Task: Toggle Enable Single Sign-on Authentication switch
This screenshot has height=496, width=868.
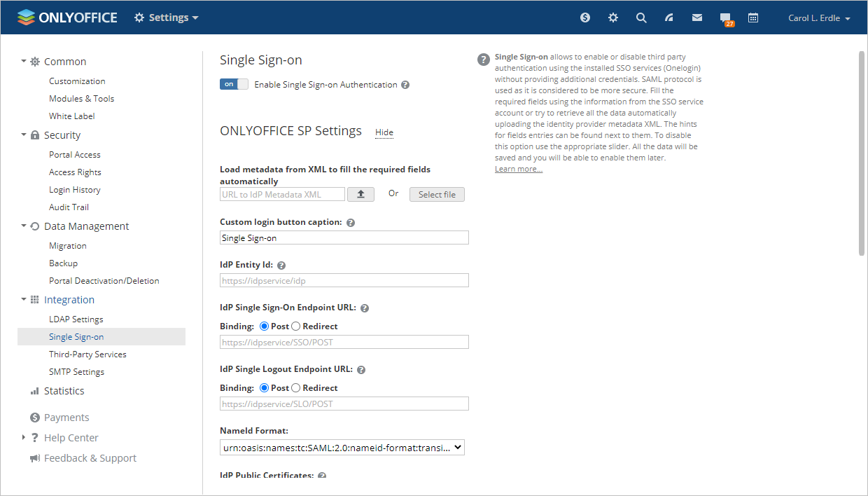Action: [234, 84]
